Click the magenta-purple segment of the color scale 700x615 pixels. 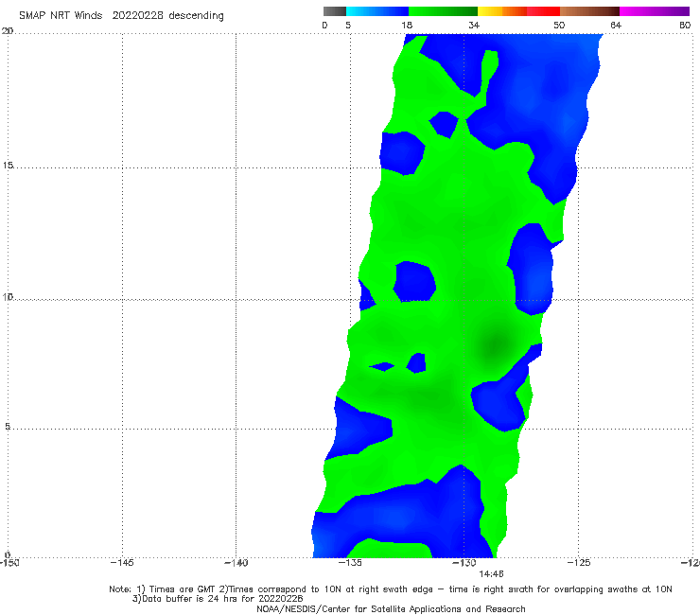tap(655, 11)
